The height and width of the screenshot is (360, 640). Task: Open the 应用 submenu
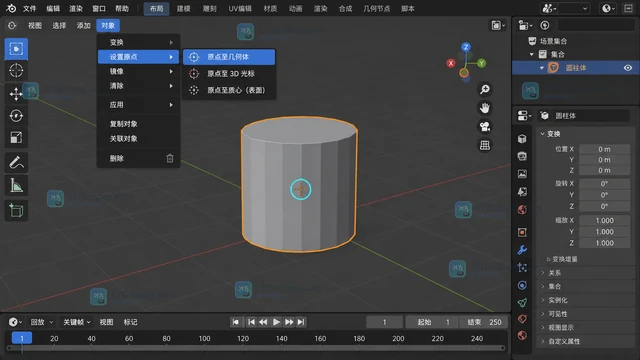[139, 105]
